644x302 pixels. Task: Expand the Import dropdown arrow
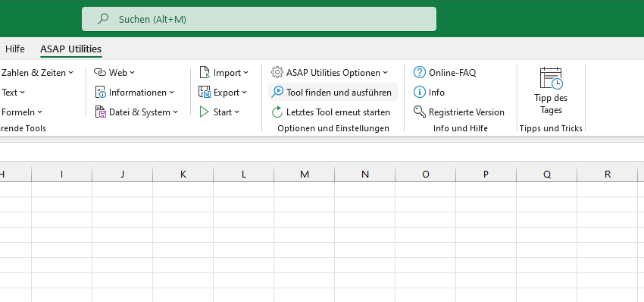point(245,73)
